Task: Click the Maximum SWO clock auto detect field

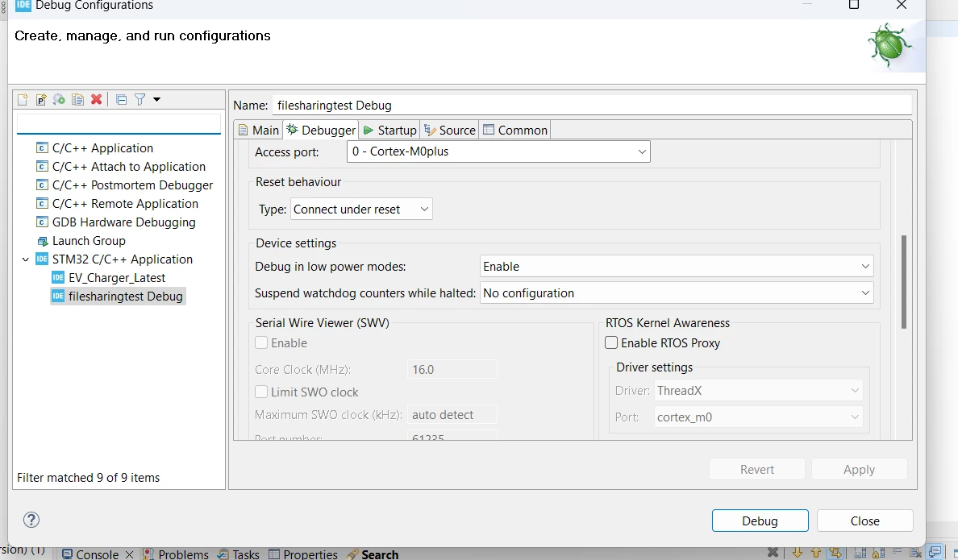Action: coord(452,415)
